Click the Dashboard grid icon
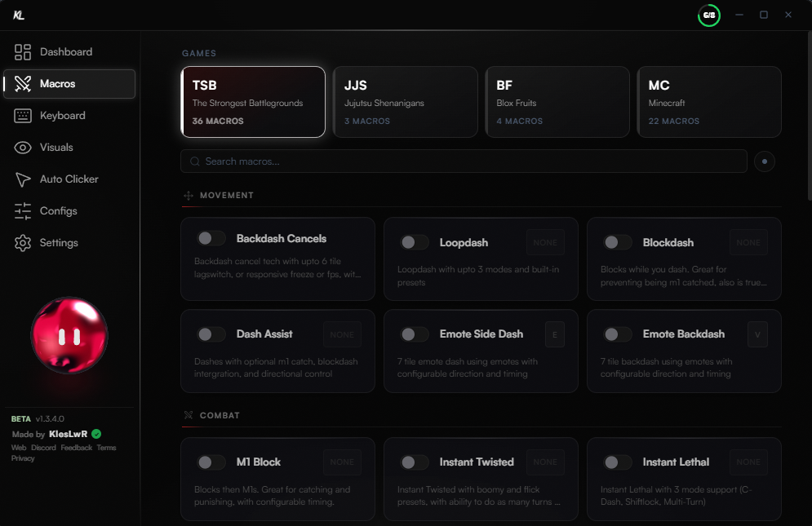 coord(23,51)
